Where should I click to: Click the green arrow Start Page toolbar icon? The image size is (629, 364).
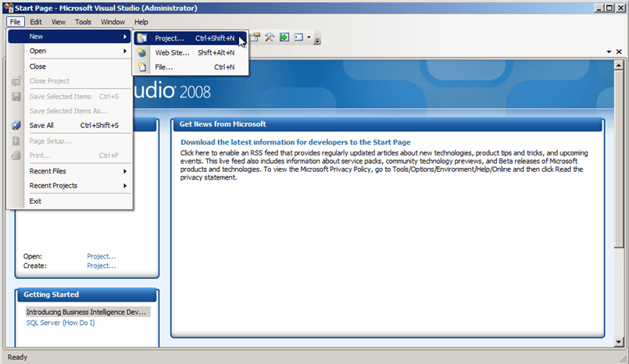[284, 37]
